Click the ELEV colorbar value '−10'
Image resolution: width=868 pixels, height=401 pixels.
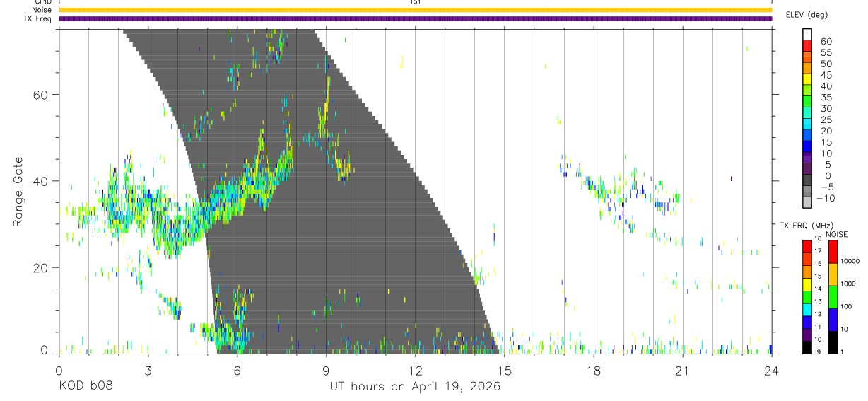point(828,199)
